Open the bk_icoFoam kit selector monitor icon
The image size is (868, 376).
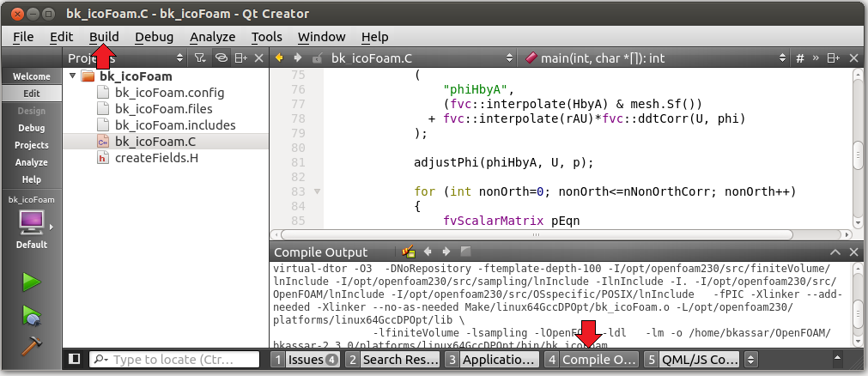[32, 221]
